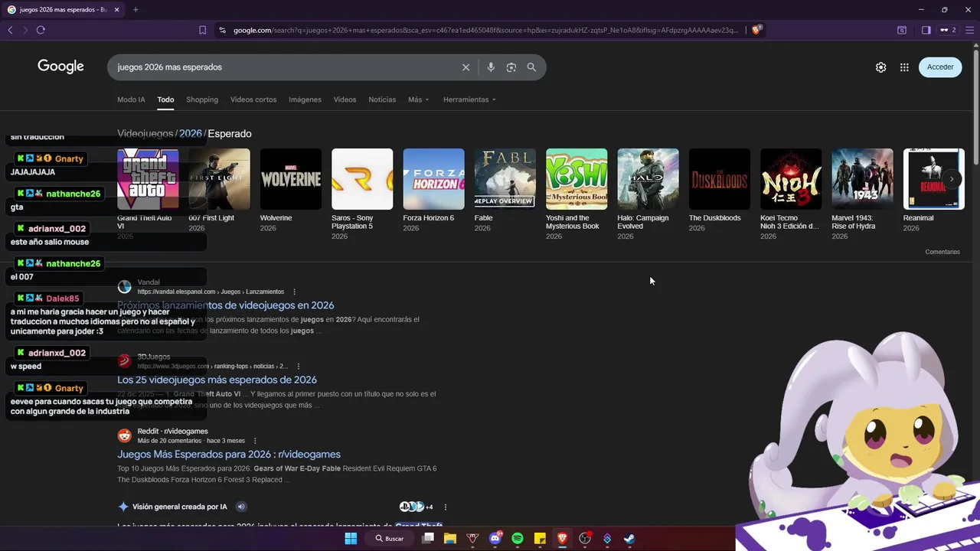Viewport: 980px width, 551px height.
Task: Expand the Herramientas dropdown
Action: click(469, 99)
